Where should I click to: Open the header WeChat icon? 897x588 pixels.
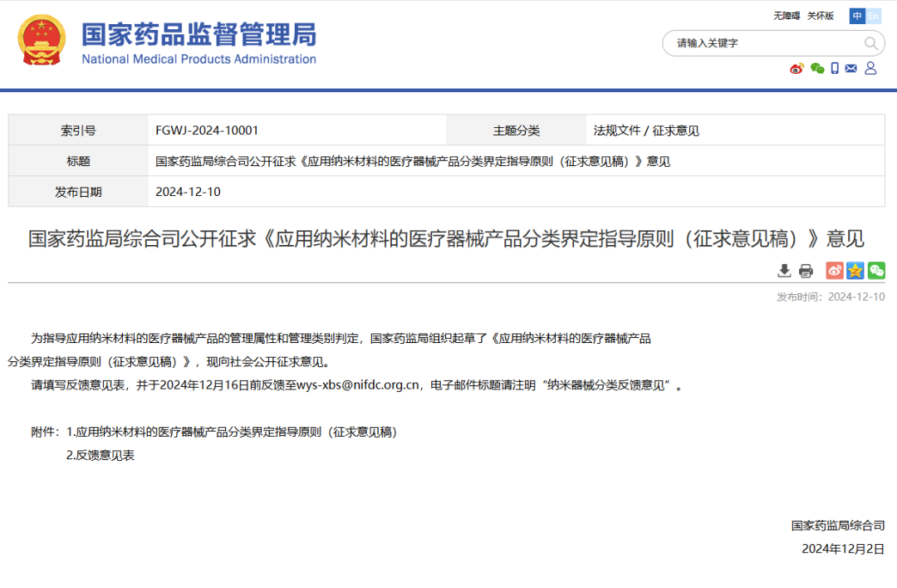tap(817, 69)
